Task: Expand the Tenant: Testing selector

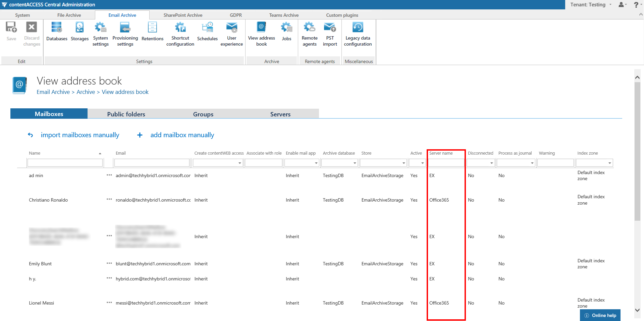Action: [x=591, y=5]
